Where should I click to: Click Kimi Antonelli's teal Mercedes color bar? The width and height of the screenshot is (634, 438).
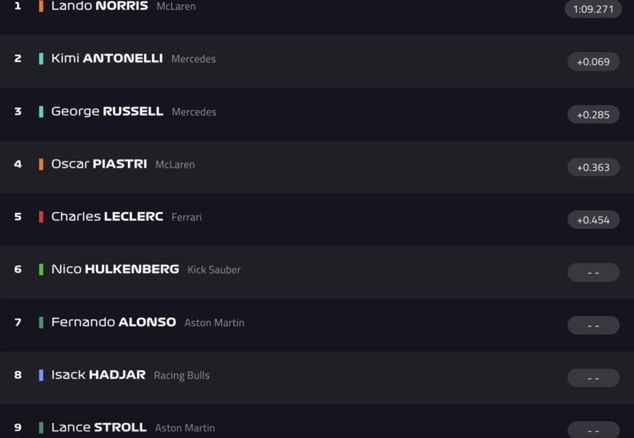click(x=41, y=59)
